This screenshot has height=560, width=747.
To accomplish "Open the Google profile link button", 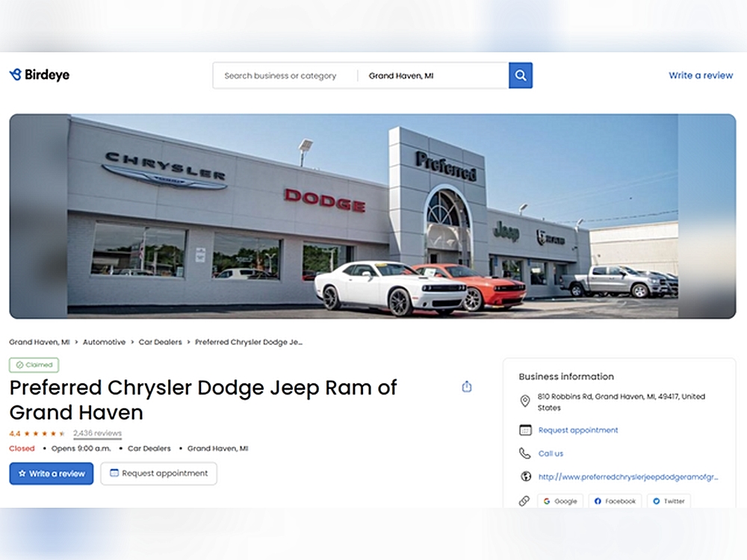I will click(x=560, y=501).
